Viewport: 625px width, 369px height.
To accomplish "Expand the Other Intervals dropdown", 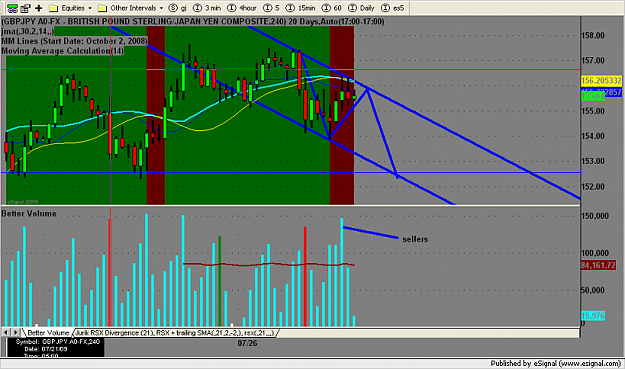I will 131,8.
